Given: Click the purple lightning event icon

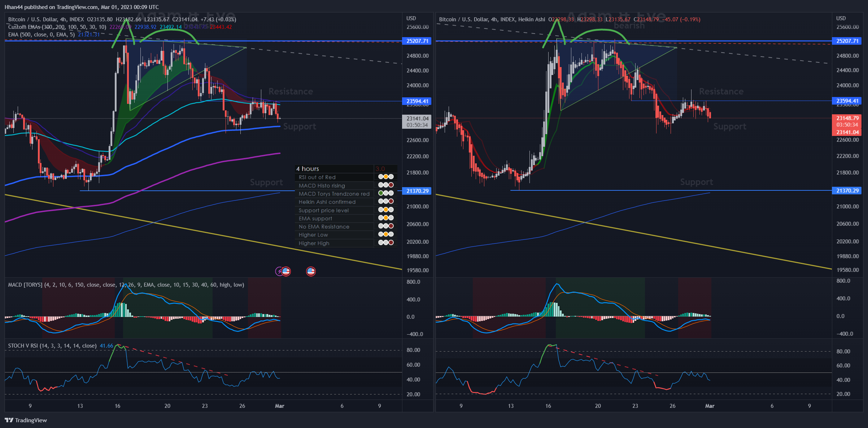Looking at the screenshot, I should coord(279,271).
